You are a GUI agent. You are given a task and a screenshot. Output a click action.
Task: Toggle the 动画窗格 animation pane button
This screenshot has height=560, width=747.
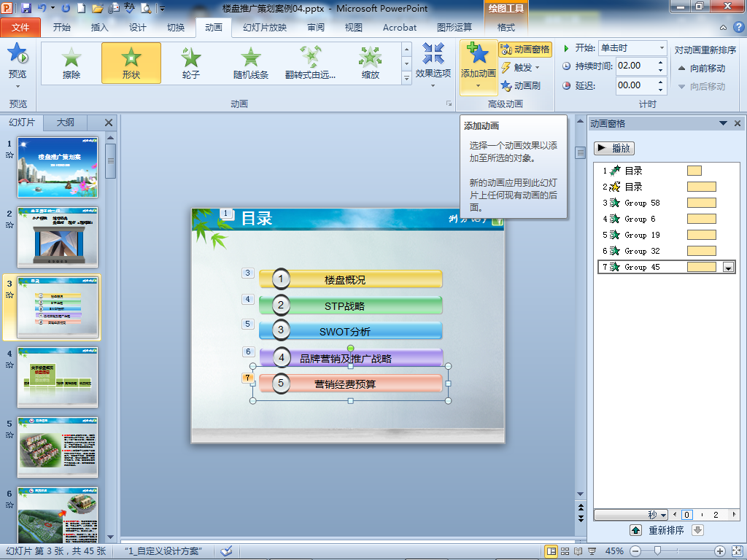point(525,50)
